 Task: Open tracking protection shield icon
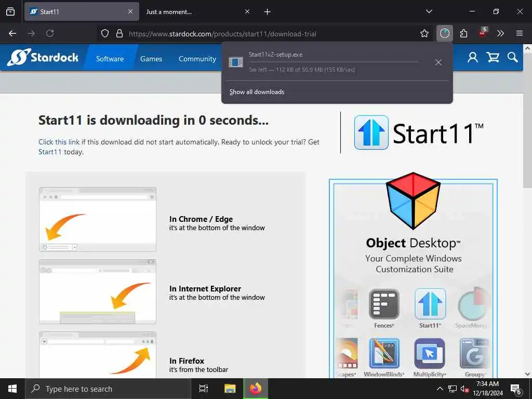(105, 33)
